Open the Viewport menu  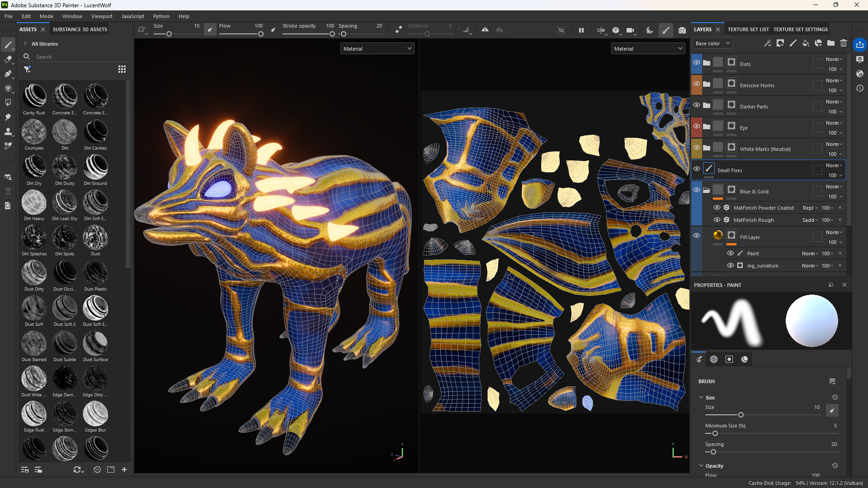pyautogui.click(x=102, y=16)
